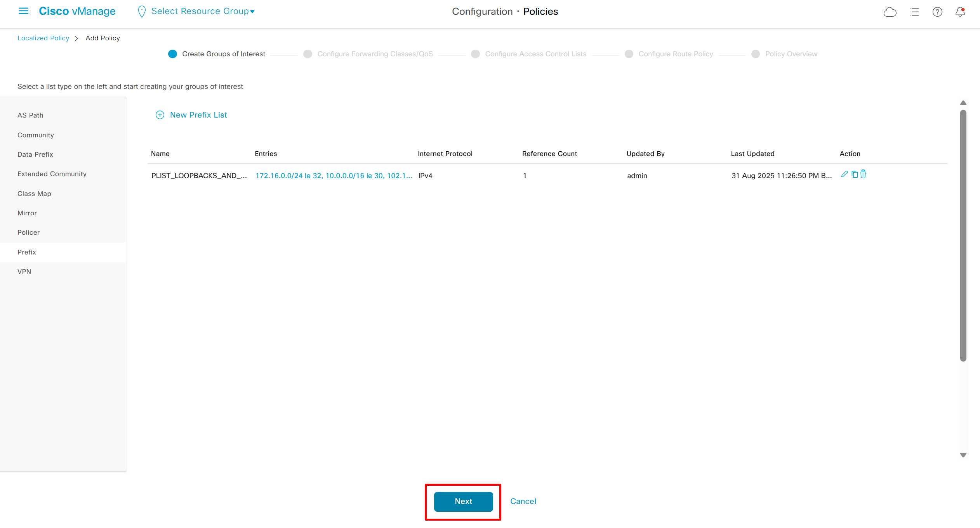This screenshot has width=980, height=528.
Task: Jump to Configure Route Policy step
Action: tap(675, 54)
